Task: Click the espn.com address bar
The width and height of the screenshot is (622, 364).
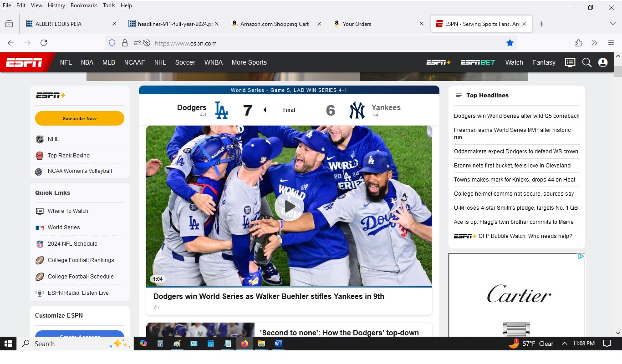Action: 319,43
